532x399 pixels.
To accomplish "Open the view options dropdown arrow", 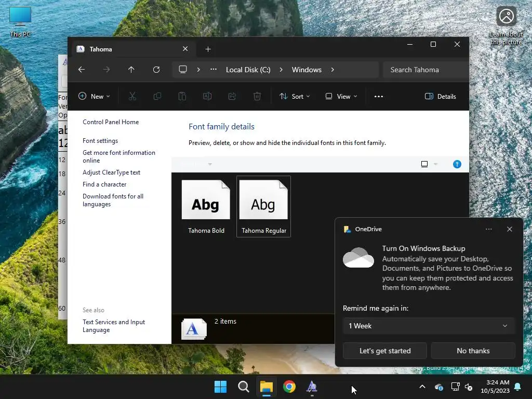I will [436, 164].
